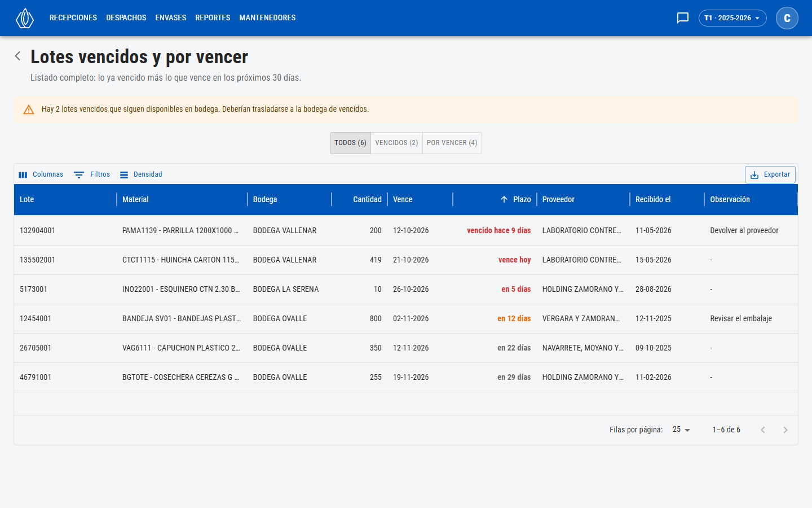Click material BANDEJA SV01 - BANDEJAS PLAST
Viewport: 812px width, 508px height.
coord(182,318)
